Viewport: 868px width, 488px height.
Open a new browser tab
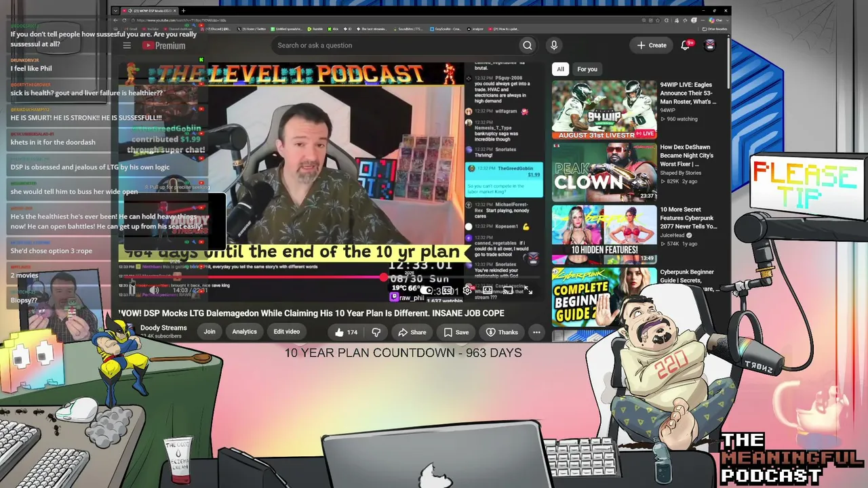[x=183, y=11]
